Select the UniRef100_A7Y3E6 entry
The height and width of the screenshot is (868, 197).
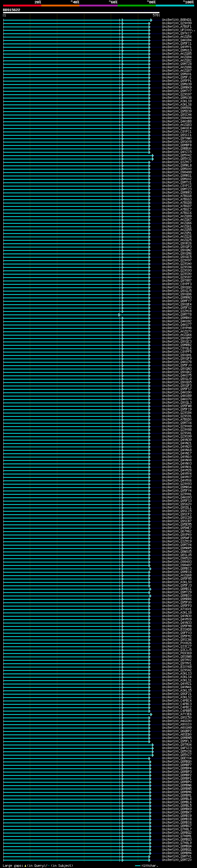pyautogui.click(x=176, y=714)
